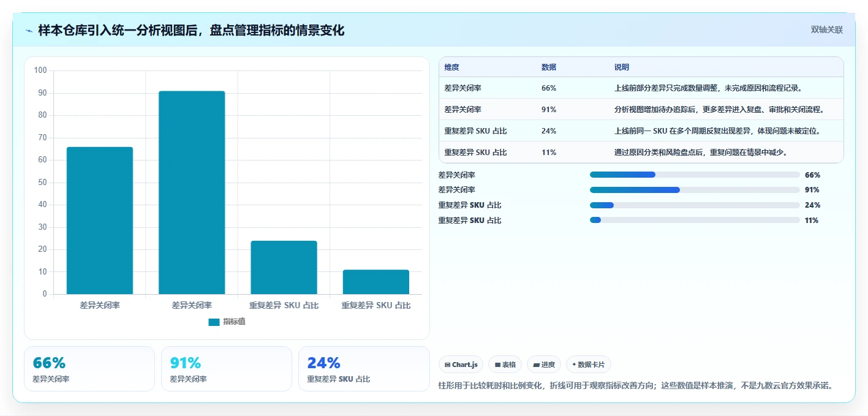Click the 66% progress bar
Image resolution: width=868 pixels, height=416 pixels.
[x=695, y=175]
